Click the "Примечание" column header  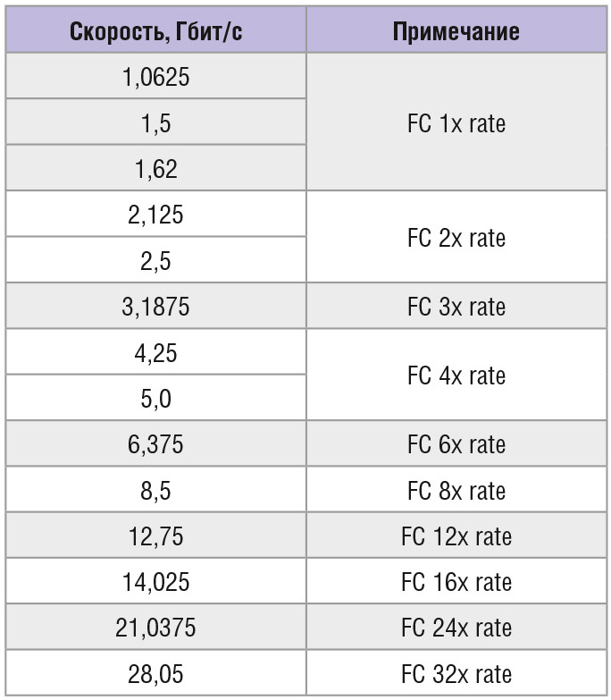tap(456, 33)
